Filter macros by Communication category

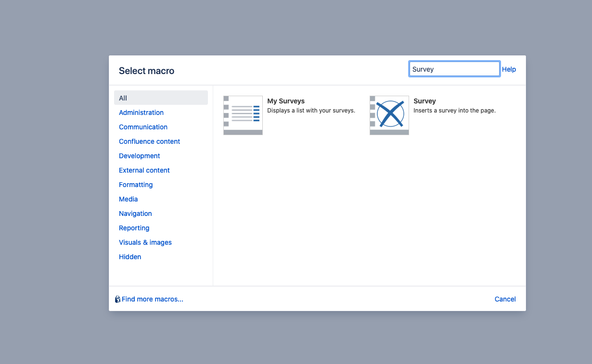143,127
